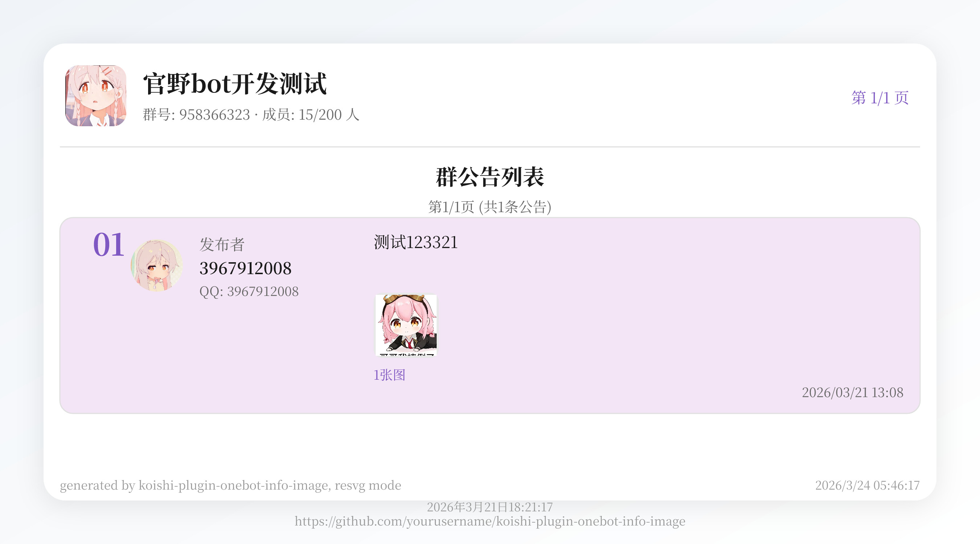Open the github.com koishi-plugin URL

(x=490, y=521)
